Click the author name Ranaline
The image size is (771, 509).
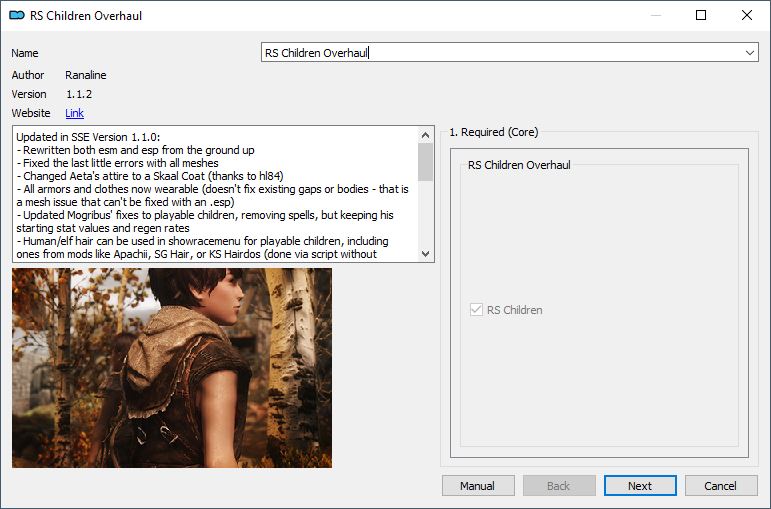[86, 75]
